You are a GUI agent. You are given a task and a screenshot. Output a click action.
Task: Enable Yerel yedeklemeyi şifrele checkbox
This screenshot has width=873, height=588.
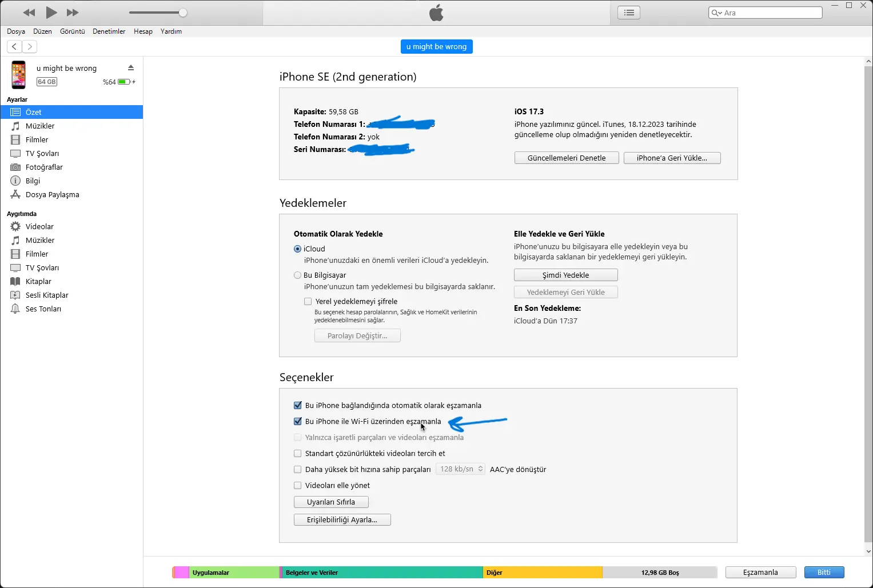point(308,301)
